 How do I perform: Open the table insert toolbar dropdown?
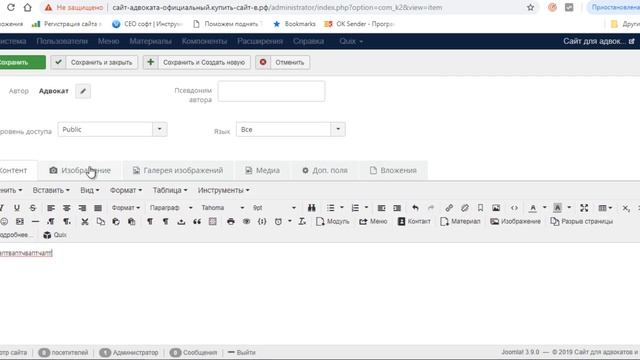pyautogui.click(x=605, y=208)
